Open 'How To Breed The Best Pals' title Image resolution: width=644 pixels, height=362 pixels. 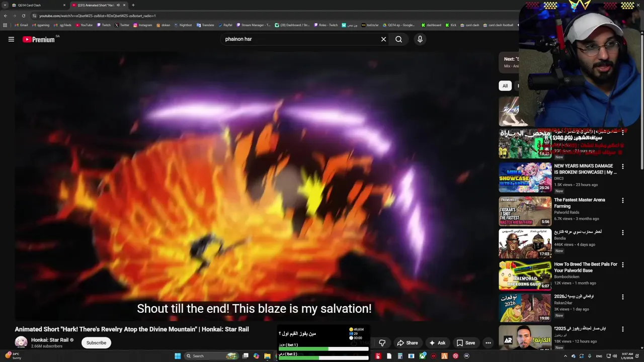pyautogui.click(x=586, y=267)
